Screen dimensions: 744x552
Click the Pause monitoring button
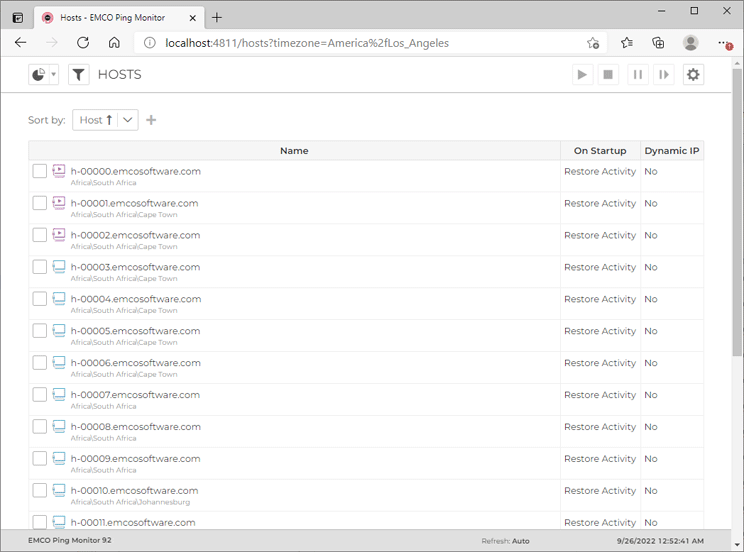click(x=636, y=75)
